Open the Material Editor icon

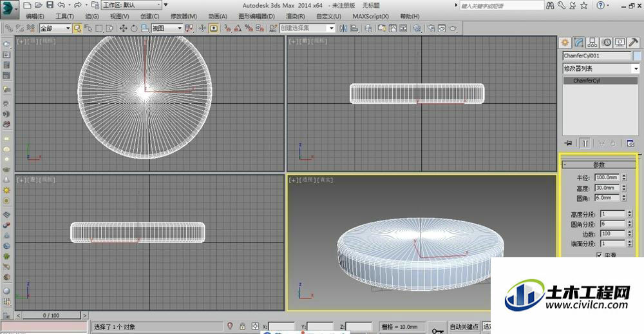[417, 28]
